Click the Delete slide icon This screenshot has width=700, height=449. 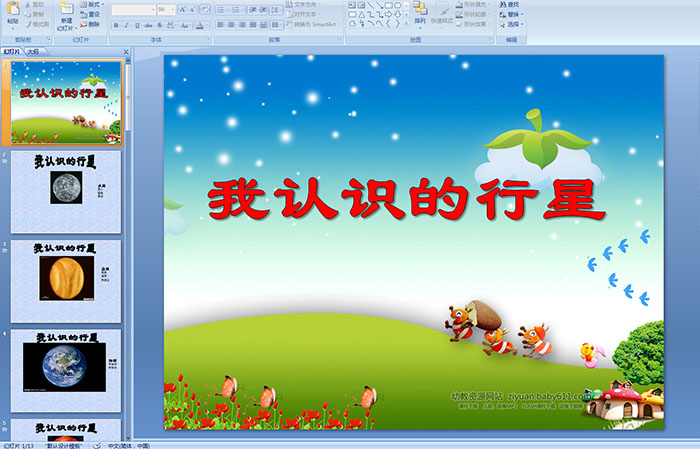[90, 25]
